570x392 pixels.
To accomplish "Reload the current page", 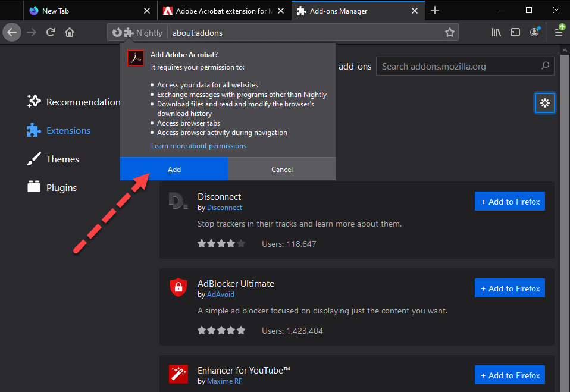I will 51,32.
